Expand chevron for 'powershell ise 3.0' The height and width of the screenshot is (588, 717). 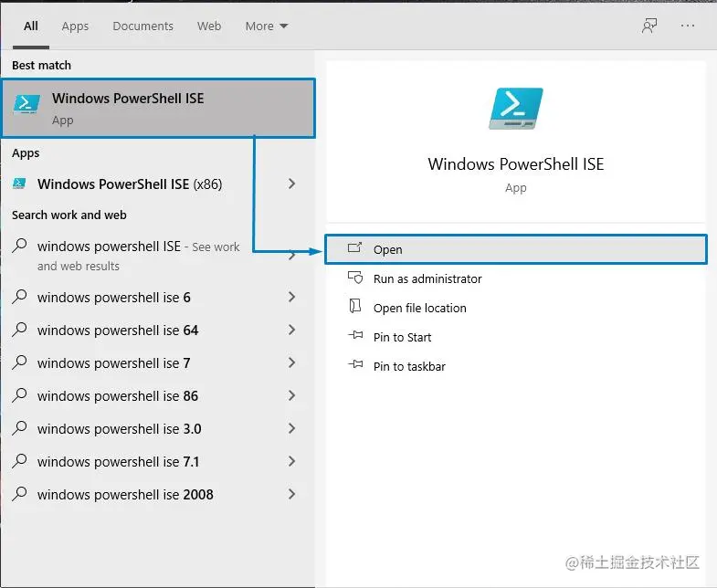pyautogui.click(x=291, y=429)
